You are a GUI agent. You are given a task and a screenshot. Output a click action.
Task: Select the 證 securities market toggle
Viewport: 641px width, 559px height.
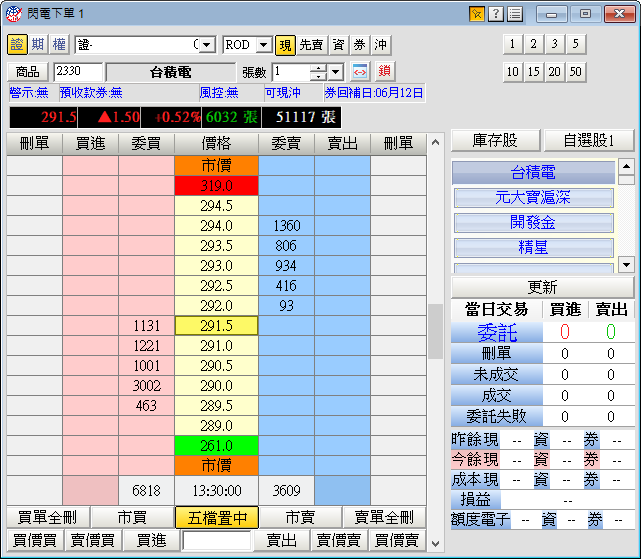tap(17, 45)
